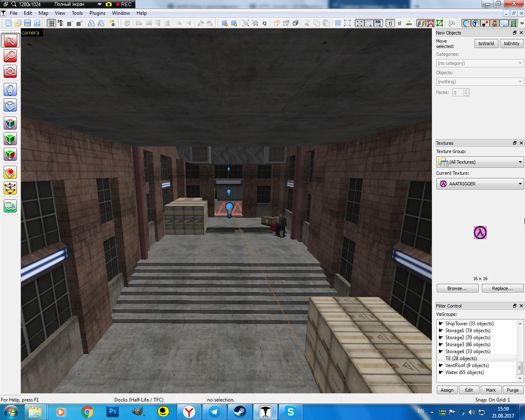Image resolution: width=525 pixels, height=420 pixels.
Task: Click the Purge visgroup button
Action: [513, 390]
